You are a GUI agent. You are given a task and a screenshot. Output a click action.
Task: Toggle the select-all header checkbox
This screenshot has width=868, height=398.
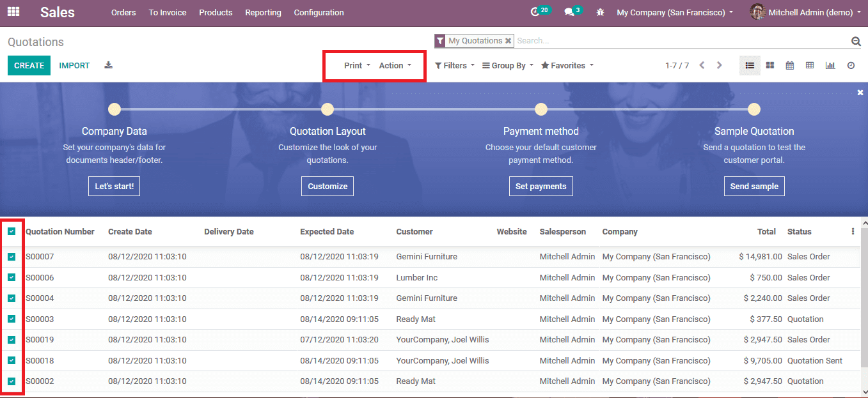(x=12, y=231)
